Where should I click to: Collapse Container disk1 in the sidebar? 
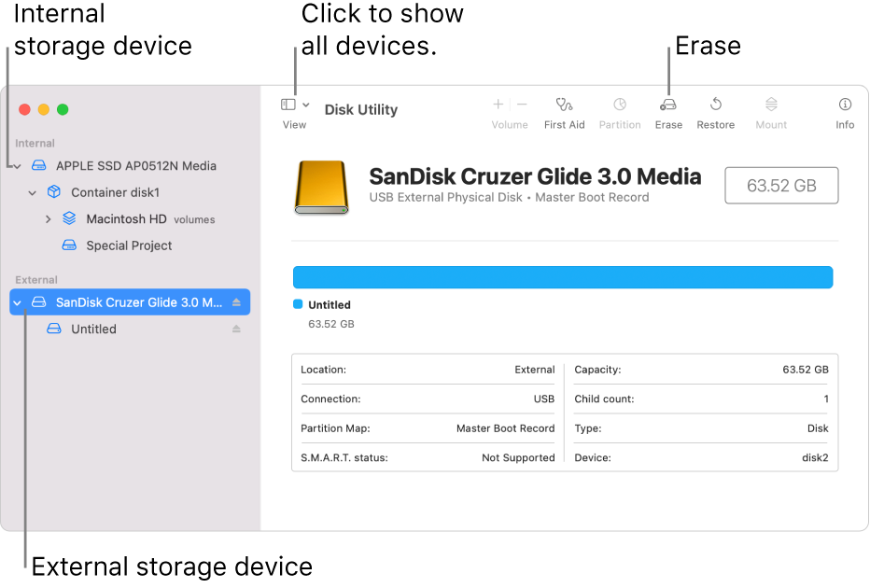tap(32, 191)
